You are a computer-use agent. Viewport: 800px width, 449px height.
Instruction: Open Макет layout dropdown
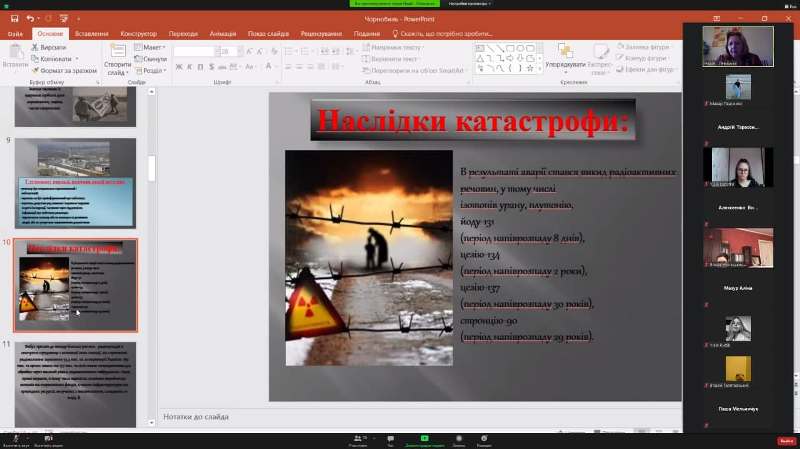point(150,47)
